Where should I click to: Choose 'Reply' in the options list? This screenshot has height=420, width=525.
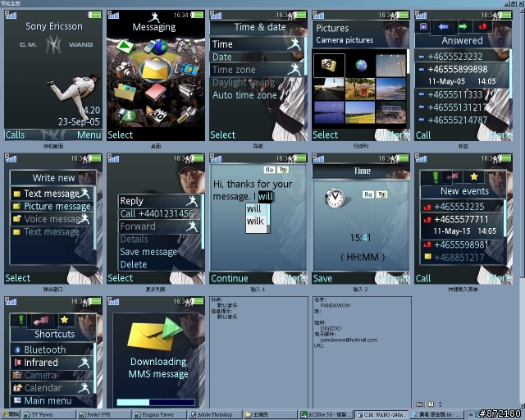tap(159, 201)
